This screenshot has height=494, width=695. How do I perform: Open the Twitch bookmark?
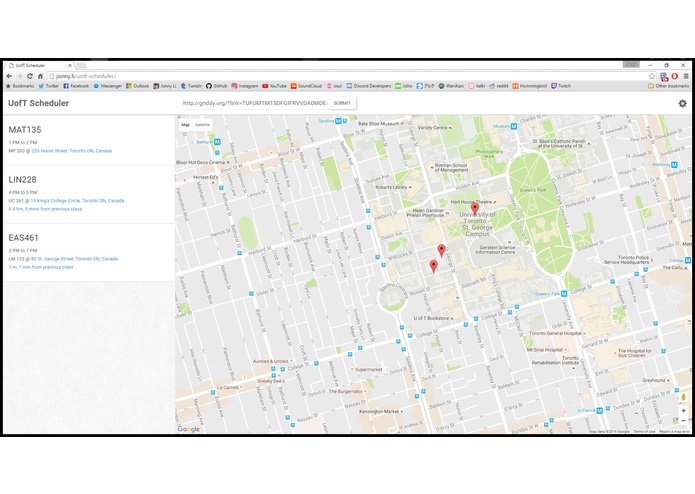pyautogui.click(x=561, y=86)
